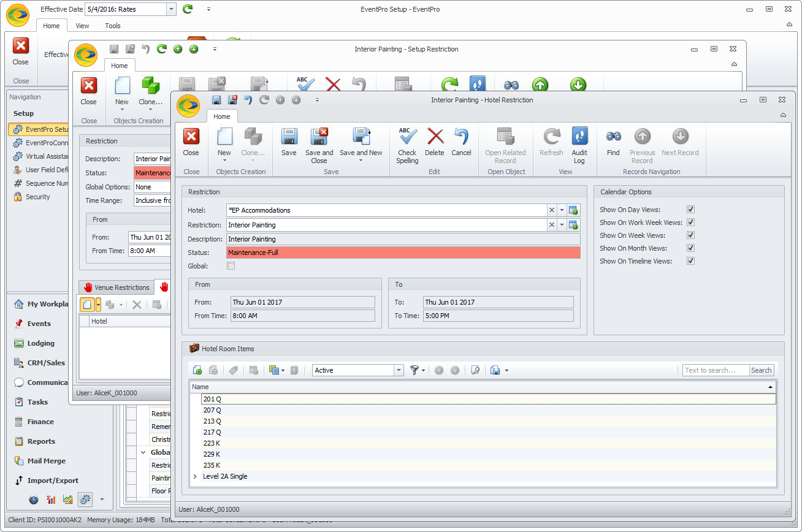Click Close in Hotel Restriction ribbon

point(191,142)
